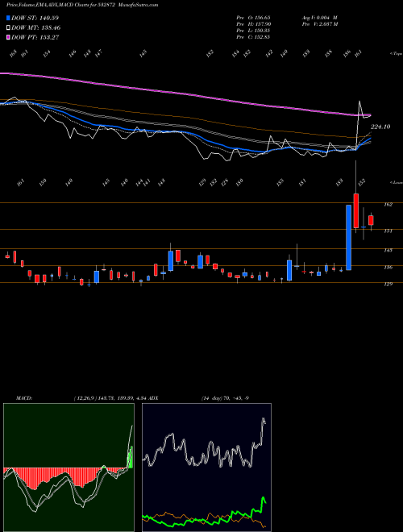Viewport: 403px width, 532px height.
Task: Click the <Lows marker label
Action: click(397, 182)
